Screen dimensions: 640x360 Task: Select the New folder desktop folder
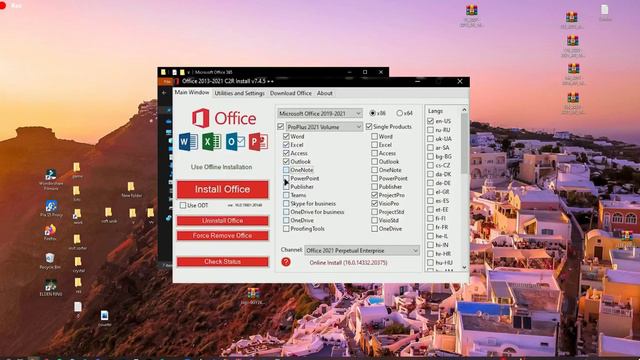coord(131,190)
